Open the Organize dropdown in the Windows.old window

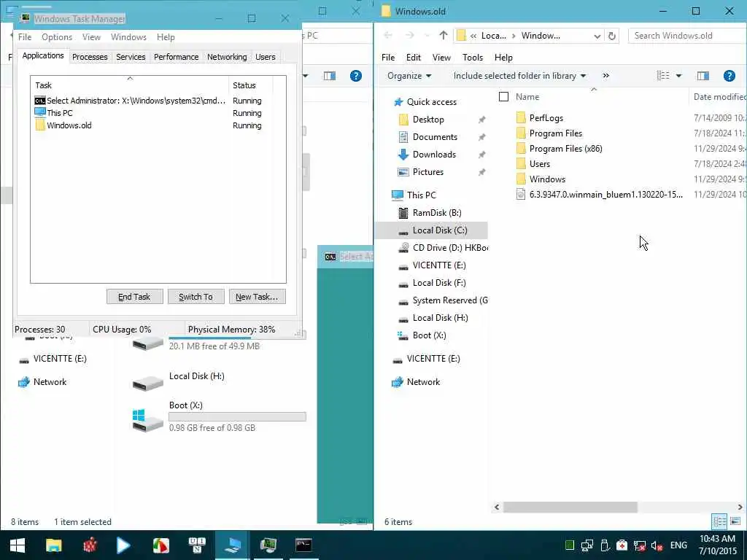click(x=409, y=76)
